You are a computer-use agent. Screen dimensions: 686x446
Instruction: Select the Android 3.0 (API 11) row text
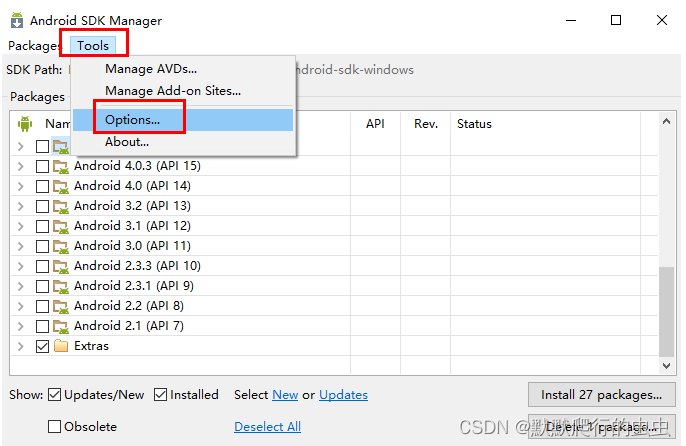point(133,246)
